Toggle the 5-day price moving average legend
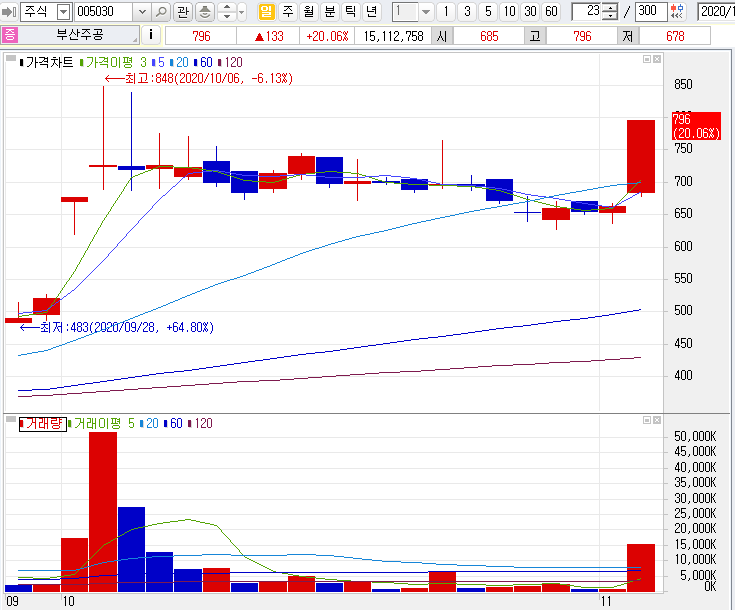The width and height of the screenshot is (735, 610). pos(158,62)
